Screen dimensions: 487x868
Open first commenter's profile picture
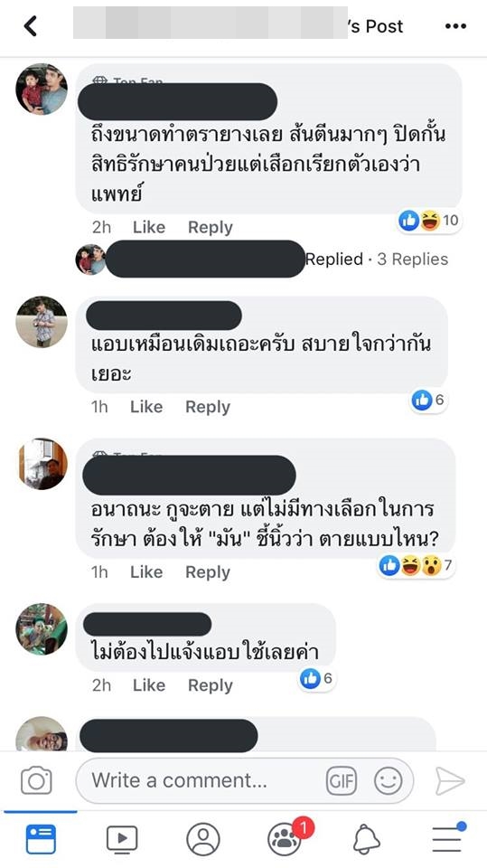coord(42,90)
